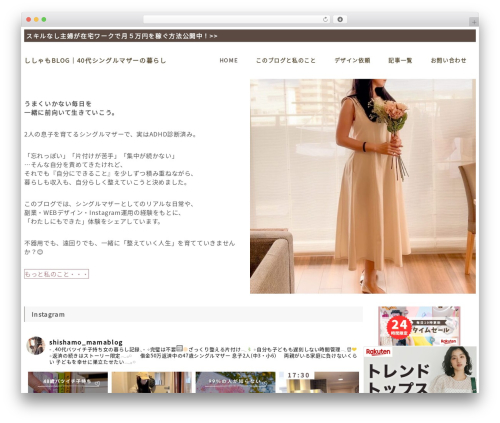Click the browser address bar
Screen dimensions: 500x423
pos(236,20)
